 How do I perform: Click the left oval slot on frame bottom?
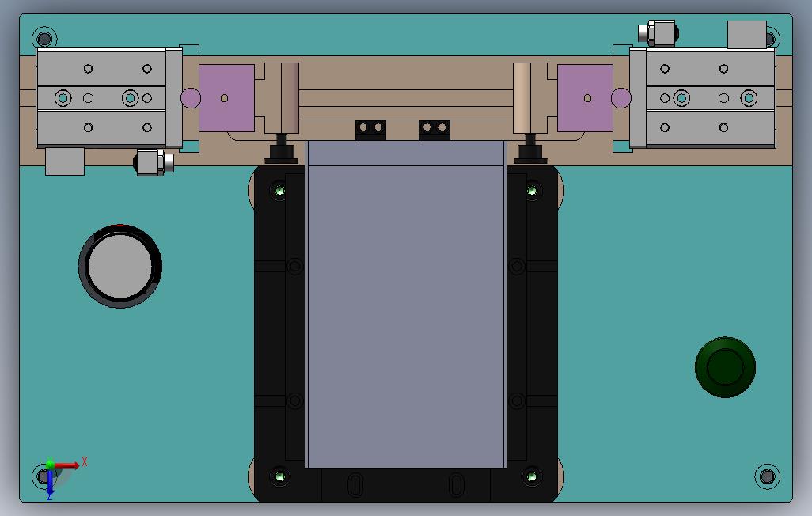(355, 485)
